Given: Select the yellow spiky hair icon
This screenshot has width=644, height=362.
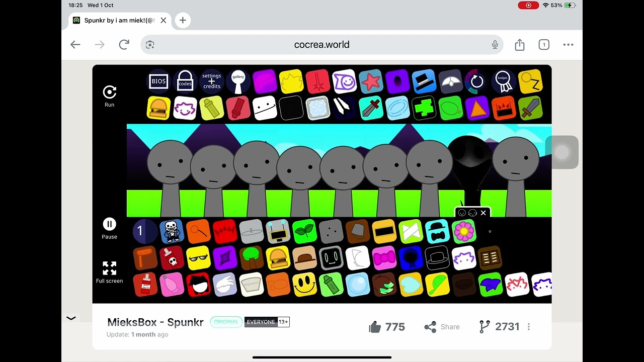Looking at the screenshot, I should (x=292, y=81).
